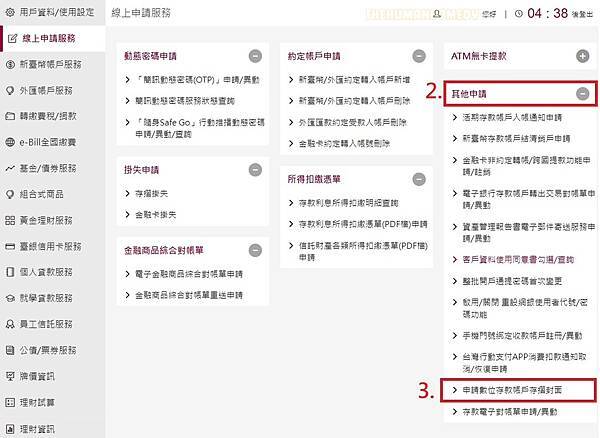Image resolution: width=600 pixels, height=438 pixels.
Task: Open e-Bill全國繳費 sidebar menu
Action: (x=48, y=142)
